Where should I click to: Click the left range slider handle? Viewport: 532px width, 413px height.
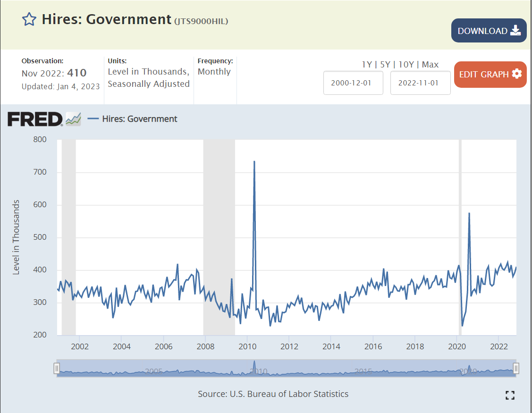(57, 368)
